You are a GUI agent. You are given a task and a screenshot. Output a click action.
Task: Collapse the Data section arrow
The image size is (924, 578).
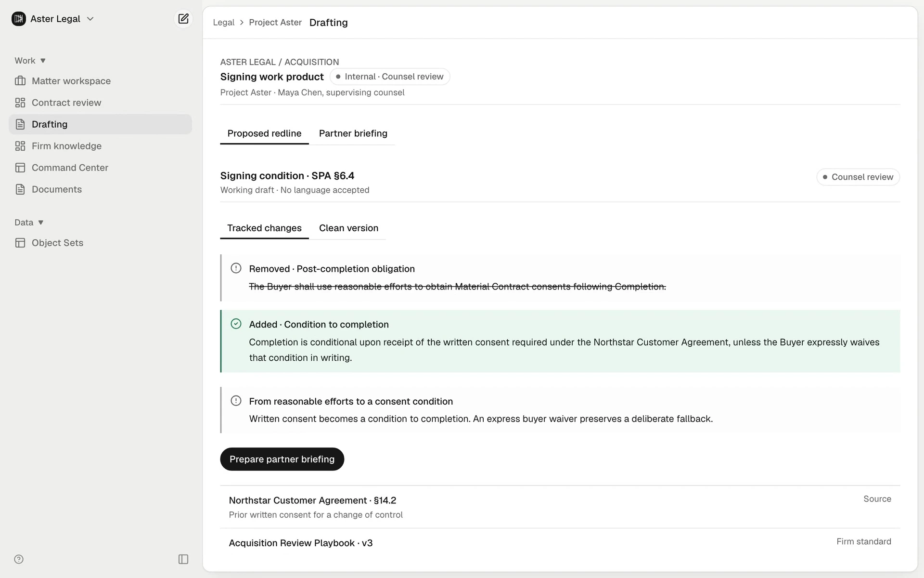[41, 223]
